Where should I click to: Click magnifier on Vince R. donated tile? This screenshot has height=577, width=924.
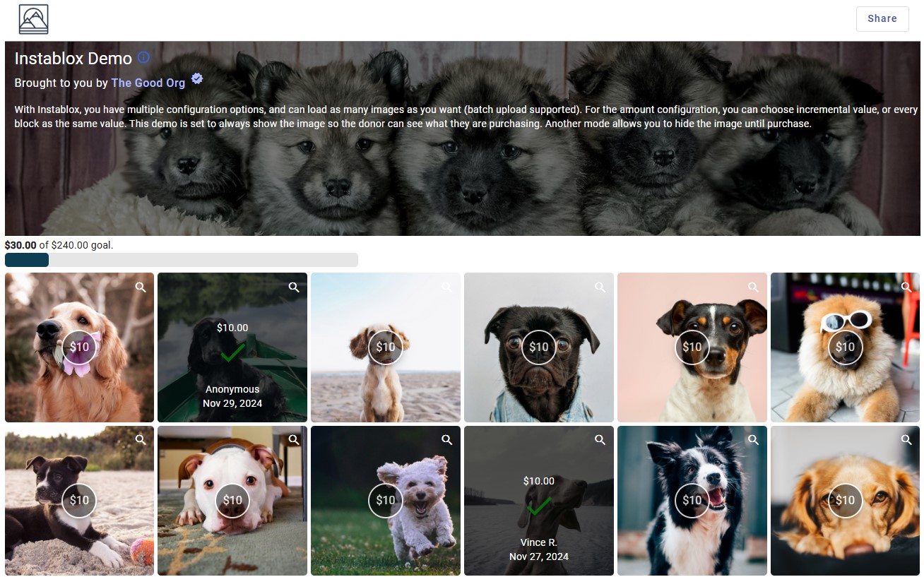[x=600, y=440]
